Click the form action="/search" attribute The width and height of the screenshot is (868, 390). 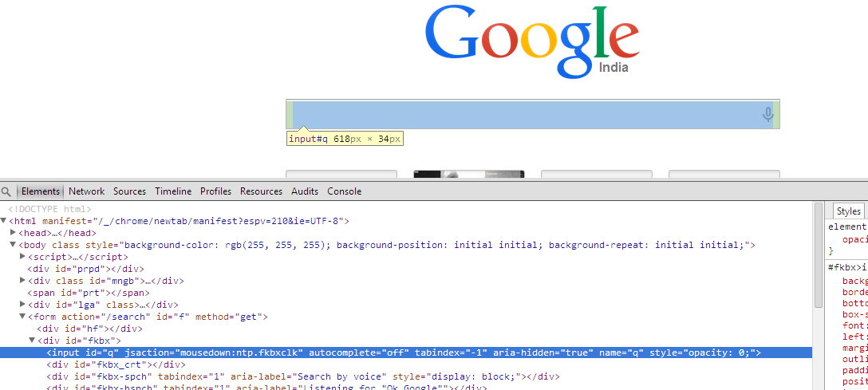[106, 317]
